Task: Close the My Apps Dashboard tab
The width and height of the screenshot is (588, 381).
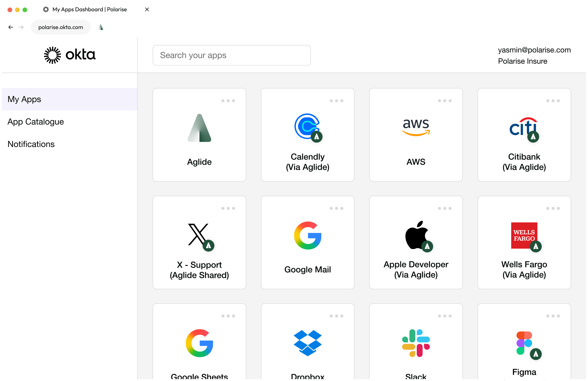Action: (147, 9)
